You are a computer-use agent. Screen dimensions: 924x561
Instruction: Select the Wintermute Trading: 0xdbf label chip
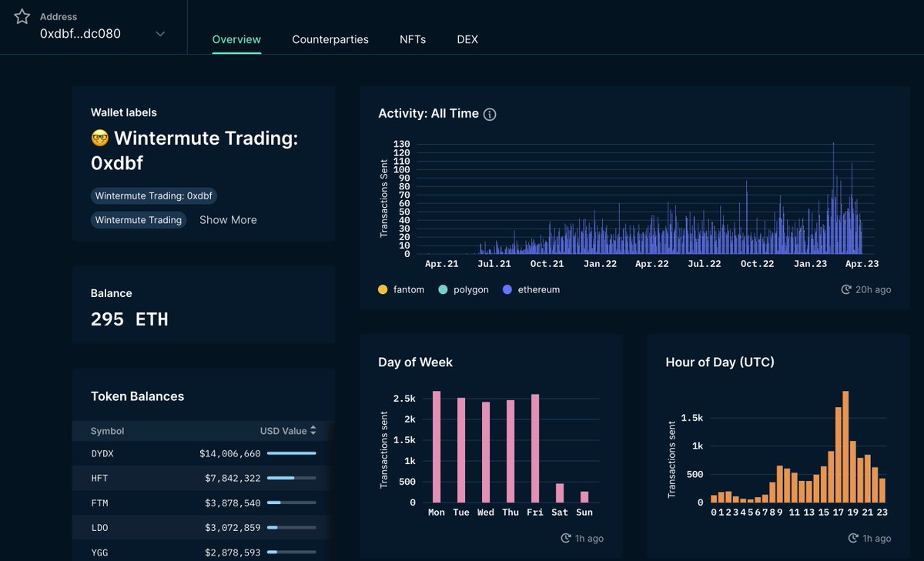point(153,195)
